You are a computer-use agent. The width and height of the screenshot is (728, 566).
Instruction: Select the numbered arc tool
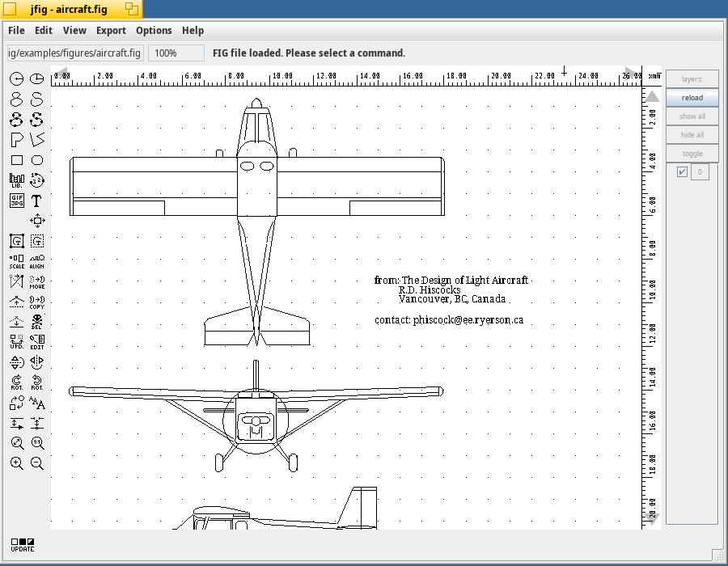pyautogui.click(x=37, y=180)
